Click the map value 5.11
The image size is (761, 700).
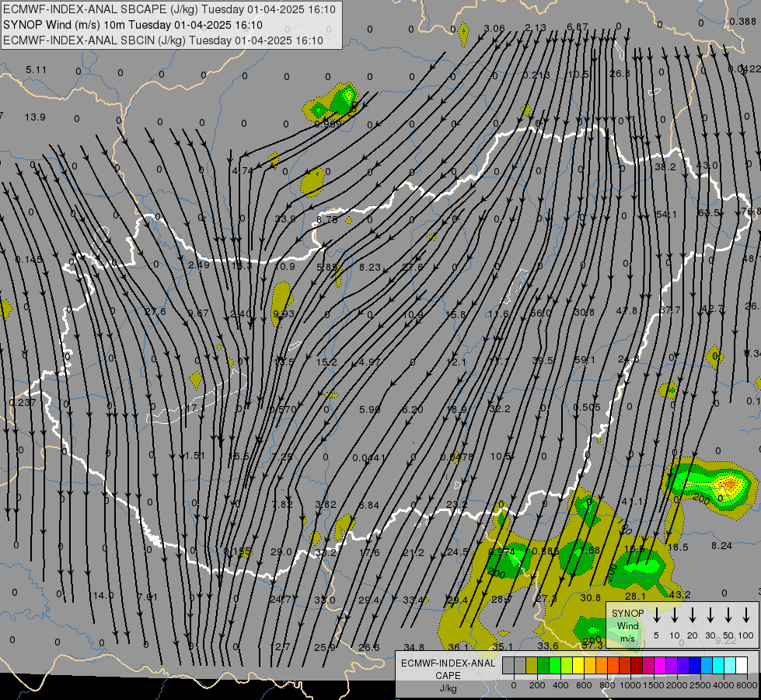[x=37, y=70]
